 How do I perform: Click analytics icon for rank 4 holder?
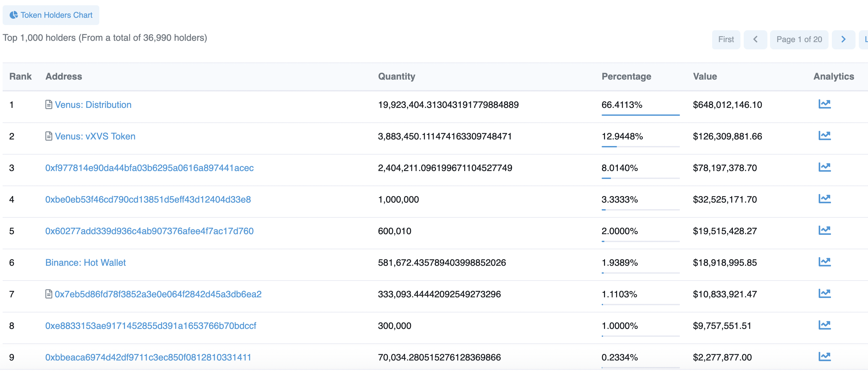tap(824, 199)
